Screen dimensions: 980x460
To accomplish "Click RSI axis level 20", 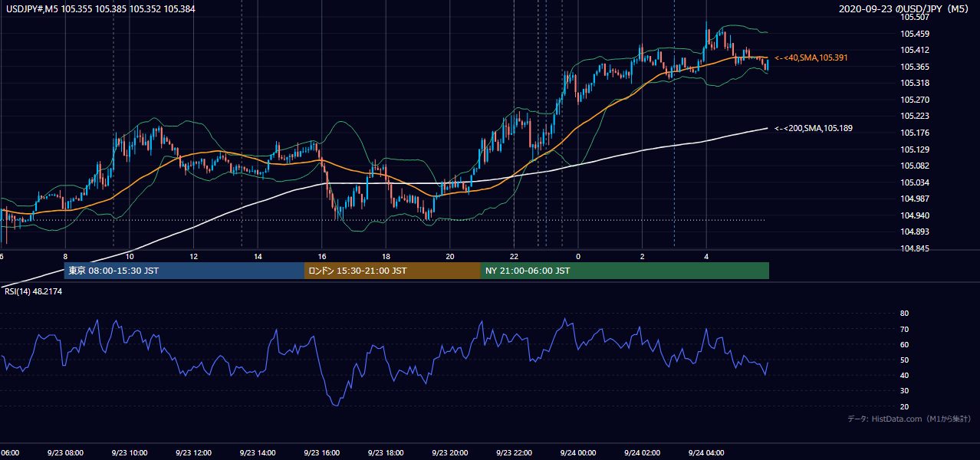I will coord(904,406).
